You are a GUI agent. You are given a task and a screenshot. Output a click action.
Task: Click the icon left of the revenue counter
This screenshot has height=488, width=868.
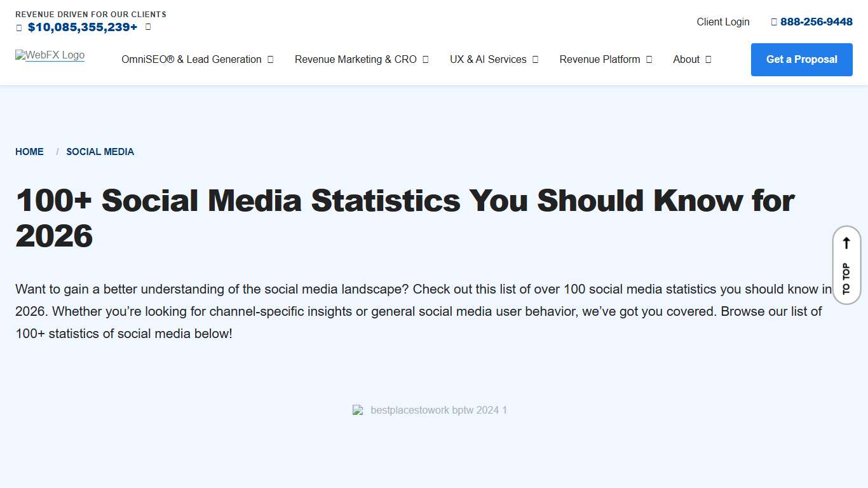[18, 27]
